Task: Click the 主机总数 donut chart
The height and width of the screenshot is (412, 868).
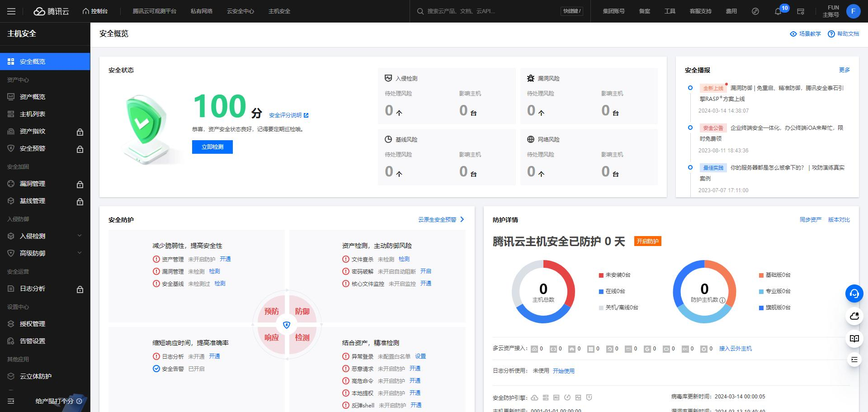Action: click(x=543, y=292)
